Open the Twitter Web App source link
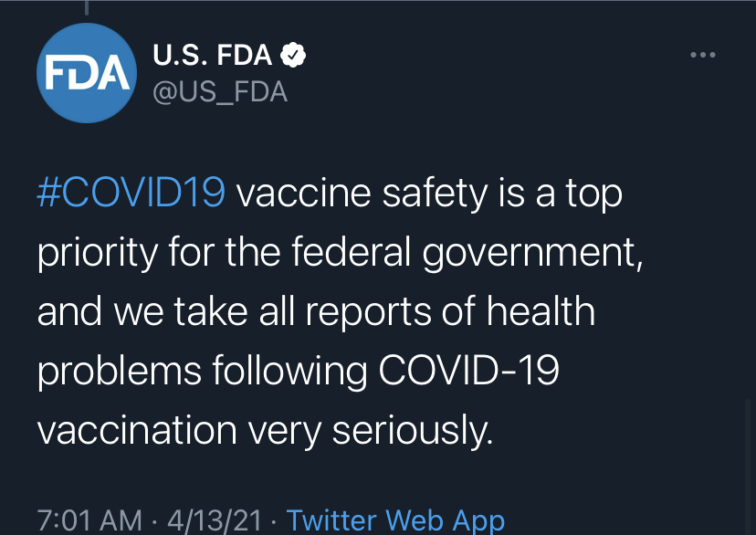Viewport: 756px width, 535px height. pyautogui.click(x=395, y=520)
